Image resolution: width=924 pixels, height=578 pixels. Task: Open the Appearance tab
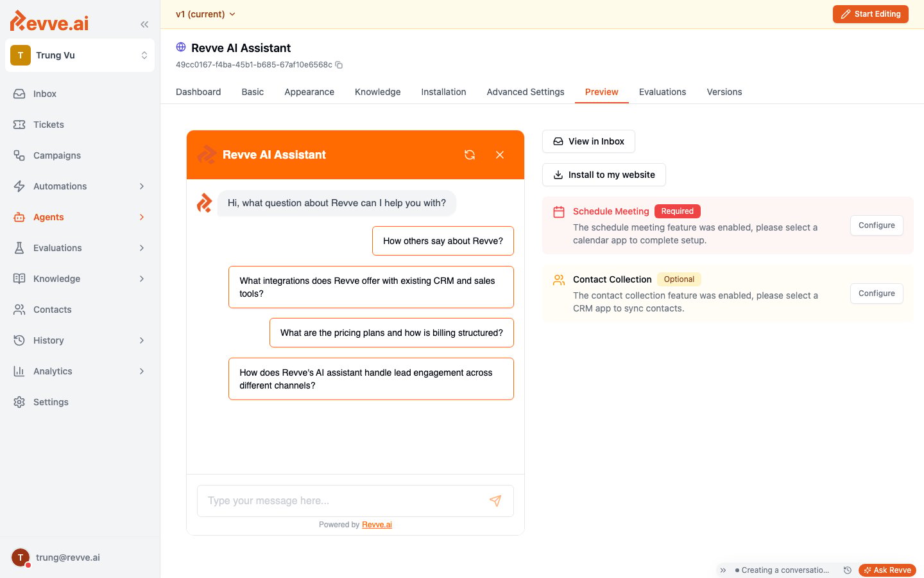click(x=309, y=92)
